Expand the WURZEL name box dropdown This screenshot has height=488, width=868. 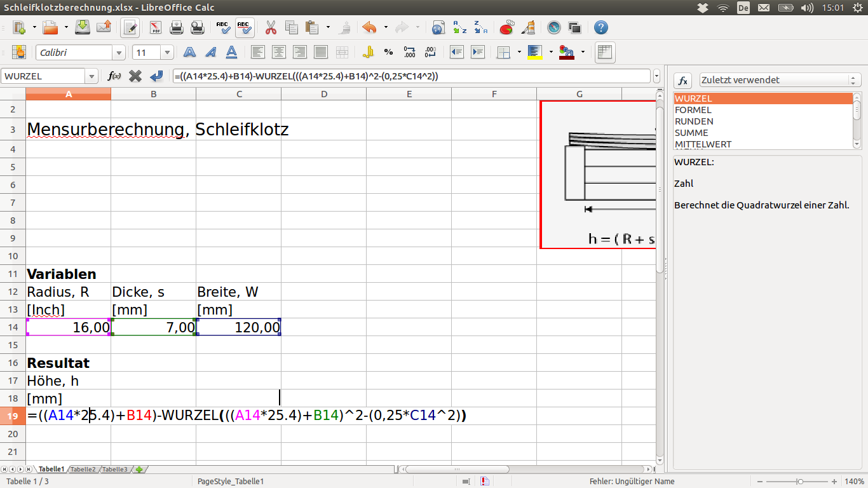point(92,76)
